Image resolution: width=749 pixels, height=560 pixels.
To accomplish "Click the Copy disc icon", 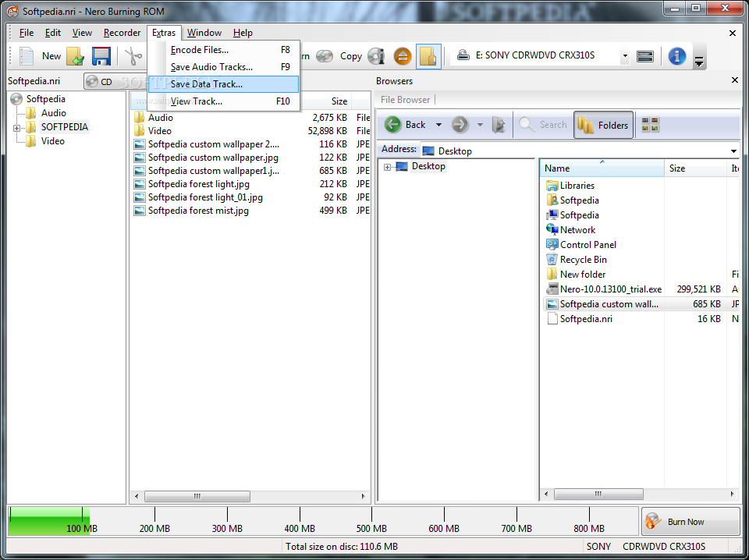I will click(x=325, y=56).
